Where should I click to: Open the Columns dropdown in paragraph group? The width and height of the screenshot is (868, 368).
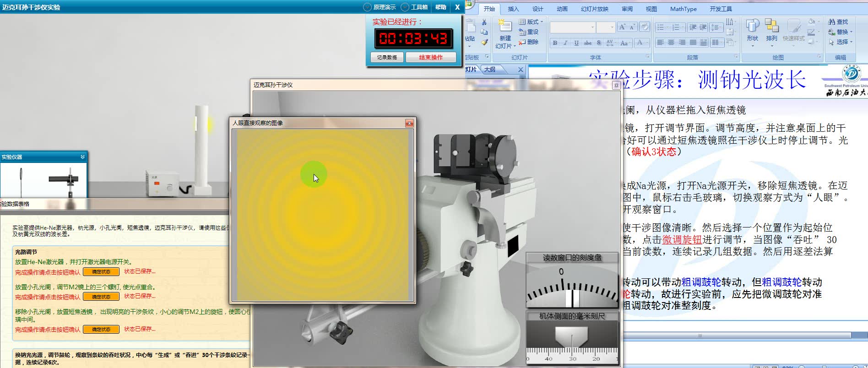[717, 43]
